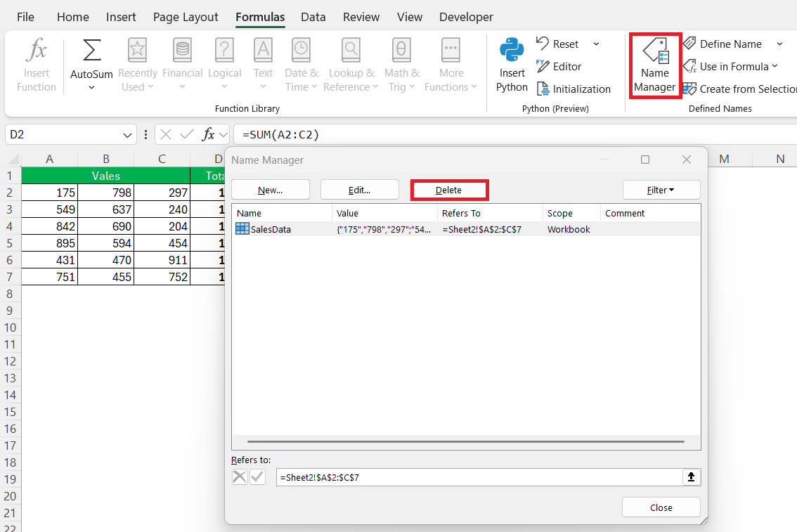797x532 pixels.
Task: Select column M header
Action: [x=725, y=159]
